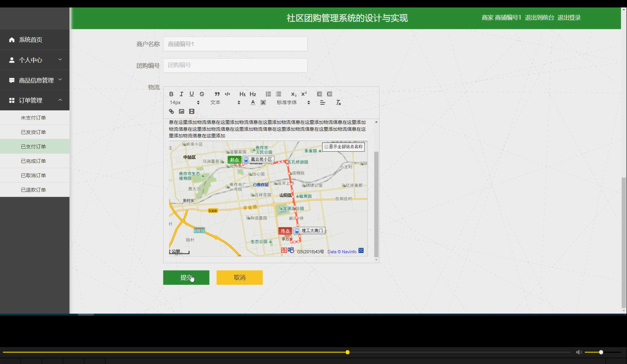
Task: Switch to the 已完成订单 section
Action: point(35,160)
